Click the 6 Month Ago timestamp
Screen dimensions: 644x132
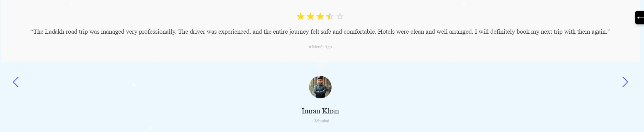pos(320,47)
